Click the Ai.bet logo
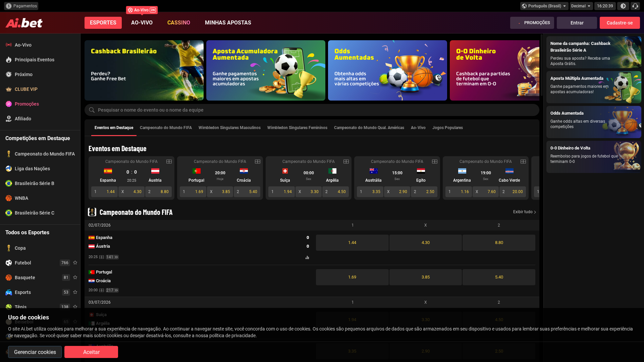 (x=24, y=23)
